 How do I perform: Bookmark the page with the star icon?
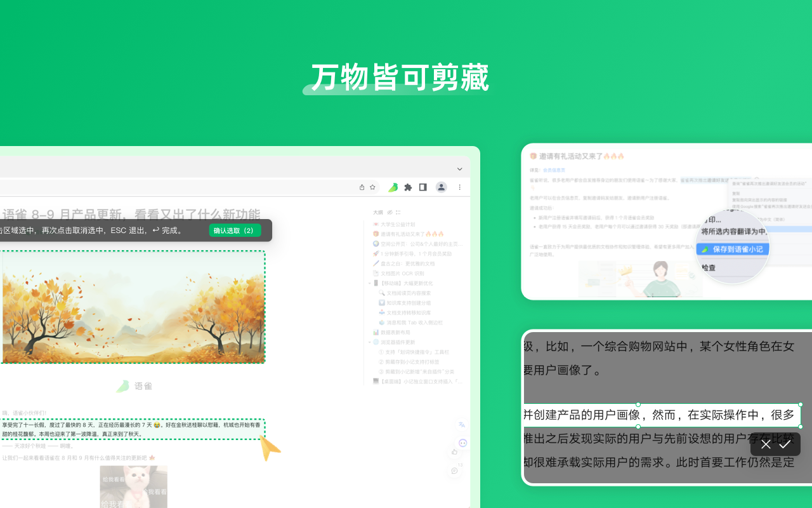coord(372,187)
